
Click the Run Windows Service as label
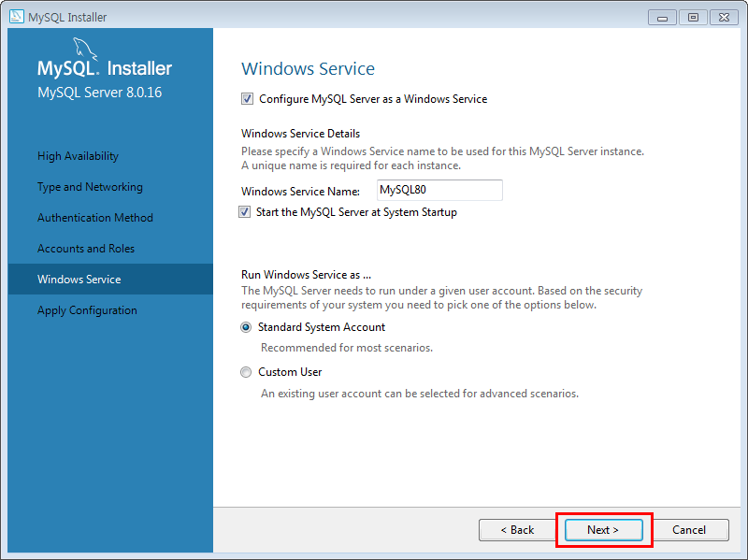click(x=307, y=275)
